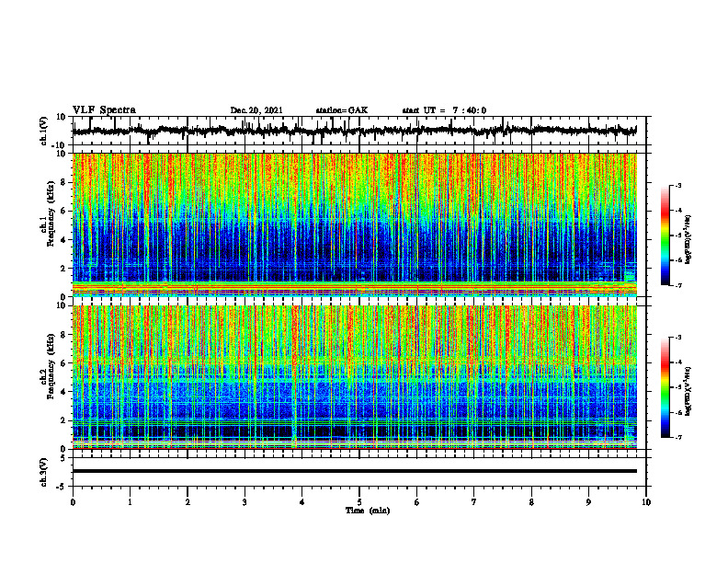Click the ch.1(V) waveform axis label
The width and height of the screenshot is (728, 563).
tap(44, 131)
